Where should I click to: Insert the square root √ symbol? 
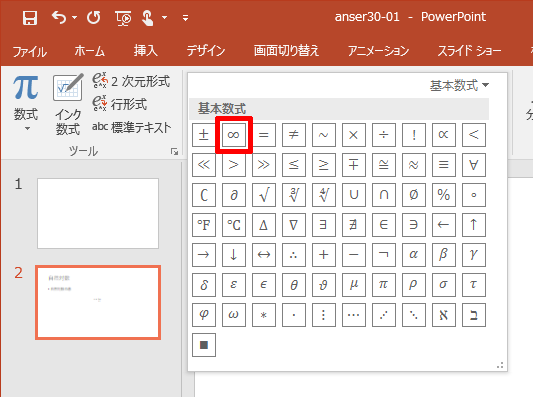tap(263, 195)
